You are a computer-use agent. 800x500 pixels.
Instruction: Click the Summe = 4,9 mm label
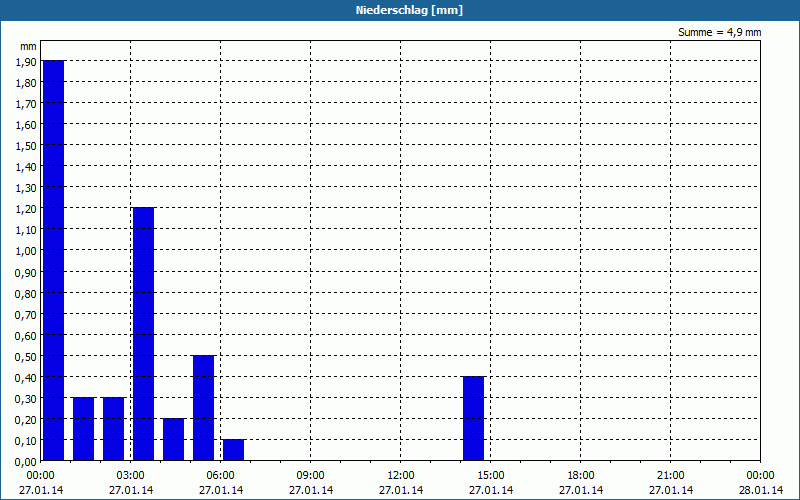click(x=719, y=32)
